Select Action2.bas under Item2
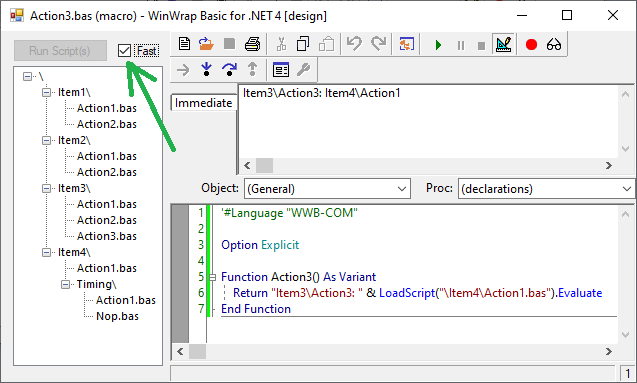 (x=106, y=172)
